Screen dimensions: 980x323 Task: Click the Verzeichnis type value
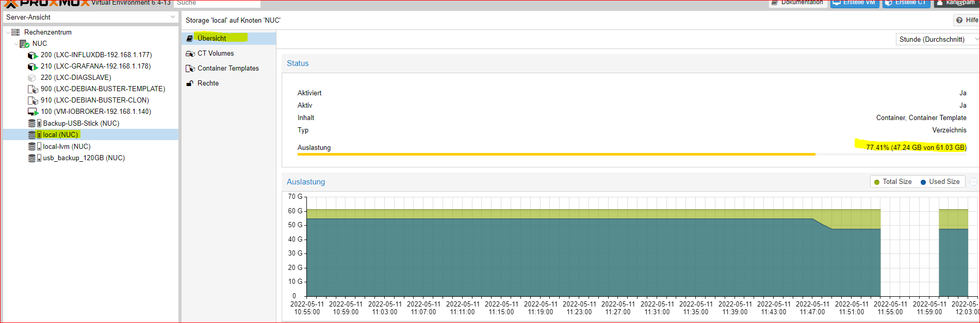949,130
